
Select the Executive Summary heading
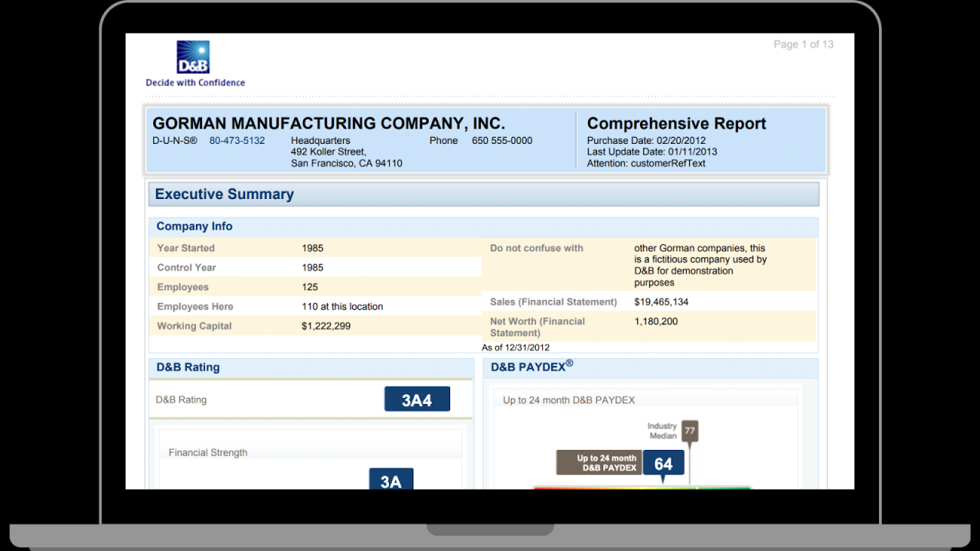click(224, 194)
